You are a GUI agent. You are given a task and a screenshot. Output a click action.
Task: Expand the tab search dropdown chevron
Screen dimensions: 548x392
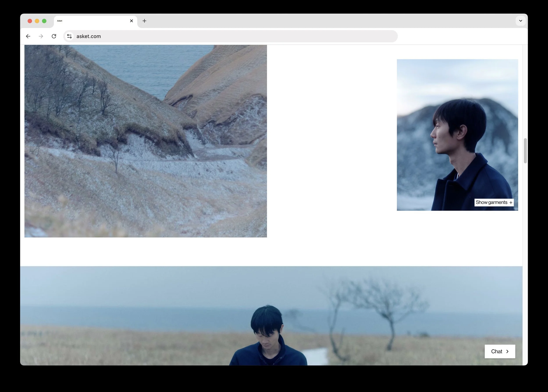point(520,21)
